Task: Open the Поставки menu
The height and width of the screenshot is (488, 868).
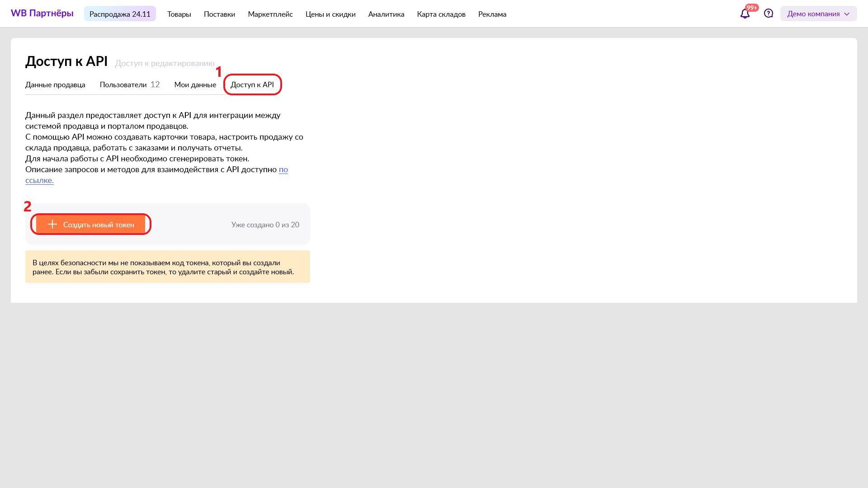Action: click(219, 14)
